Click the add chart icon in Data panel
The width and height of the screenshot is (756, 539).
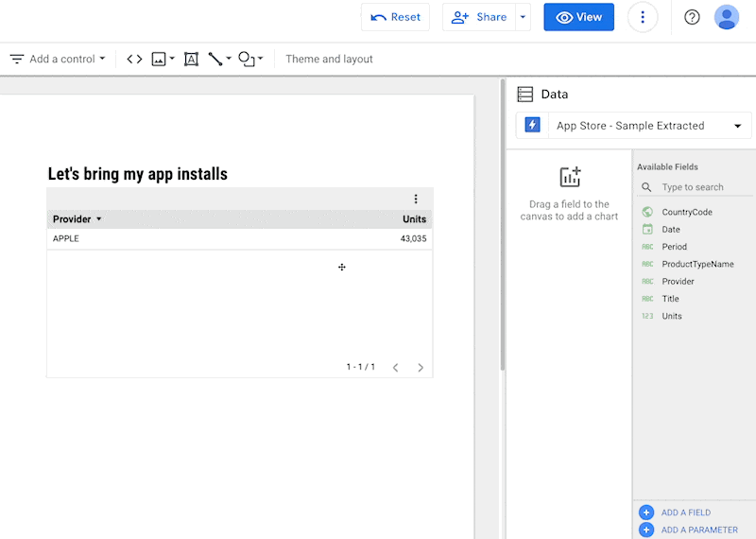tap(570, 177)
